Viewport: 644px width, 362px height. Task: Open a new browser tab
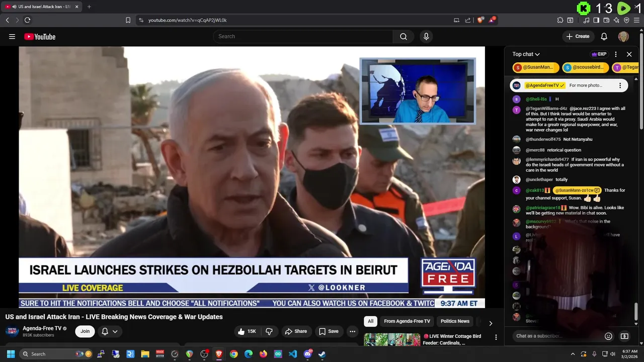(x=89, y=7)
